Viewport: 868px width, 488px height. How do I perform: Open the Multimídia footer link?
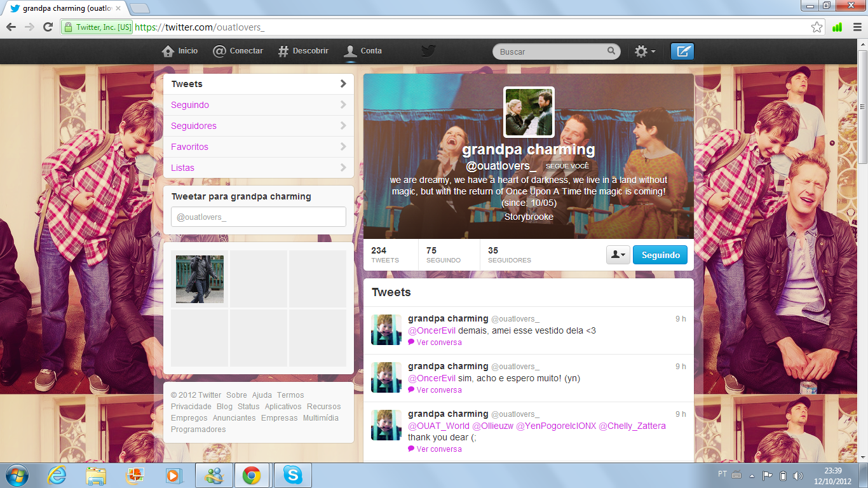coord(321,418)
